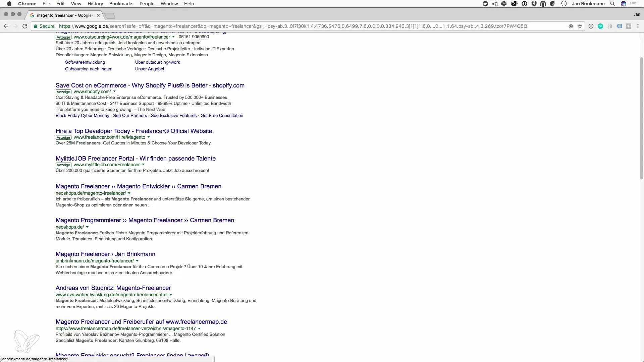644x362 pixels.
Task: Open 'Andreas von Studnitz: Magento-Freelancer' result
Action: point(113,288)
